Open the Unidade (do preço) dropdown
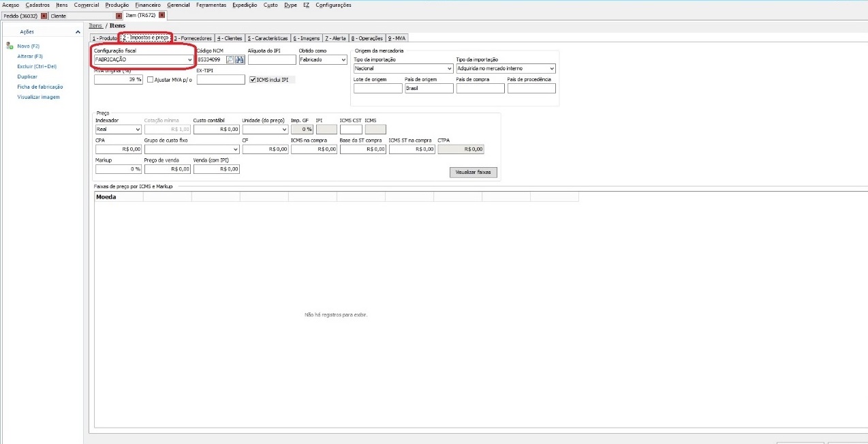 pos(284,129)
